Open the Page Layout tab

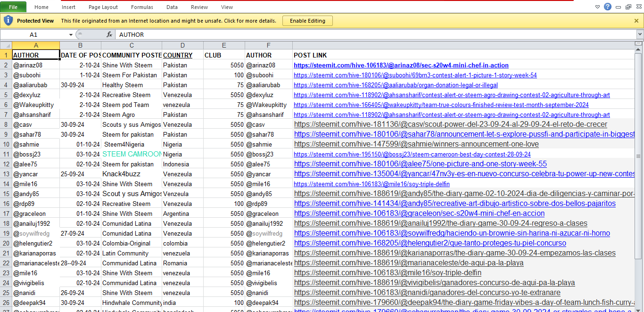point(103,7)
